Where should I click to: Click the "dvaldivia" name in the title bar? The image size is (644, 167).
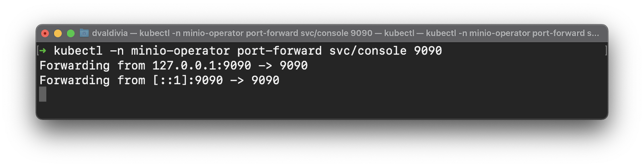109,33
